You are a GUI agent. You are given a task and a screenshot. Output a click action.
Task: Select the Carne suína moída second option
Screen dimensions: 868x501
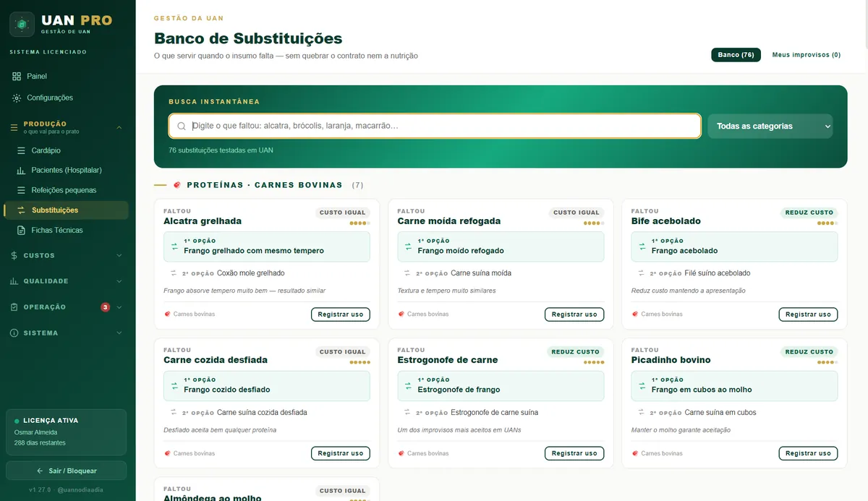(481, 273)
